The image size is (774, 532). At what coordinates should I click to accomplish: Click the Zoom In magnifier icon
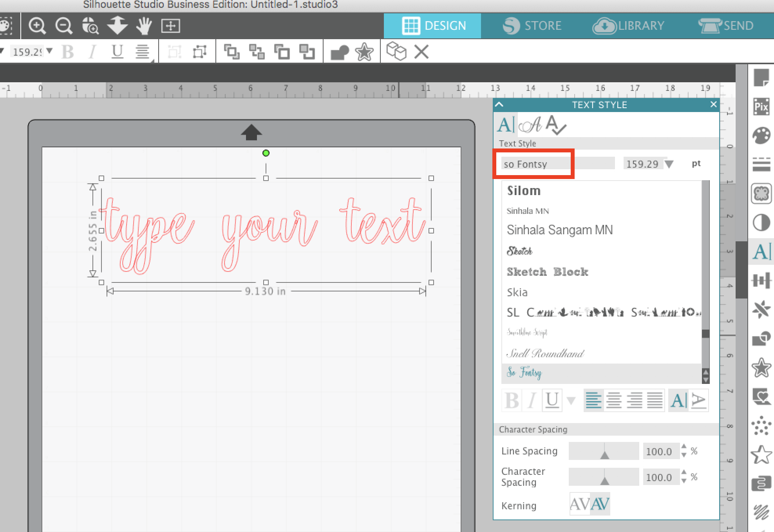pos(37,26)
